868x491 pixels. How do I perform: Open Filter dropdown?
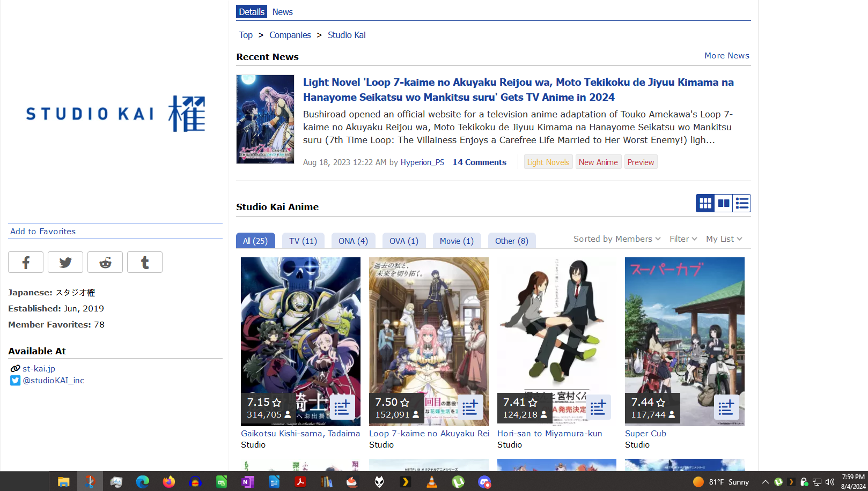coord(683,239)
